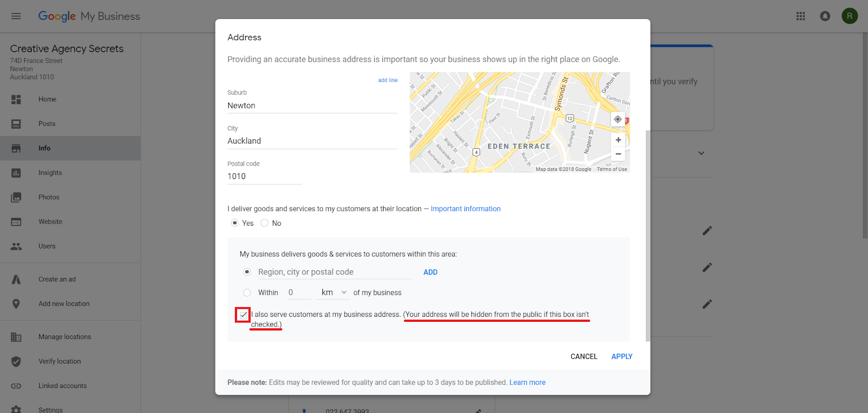Click a pencil edit icon on the right

tap(707, 230)
